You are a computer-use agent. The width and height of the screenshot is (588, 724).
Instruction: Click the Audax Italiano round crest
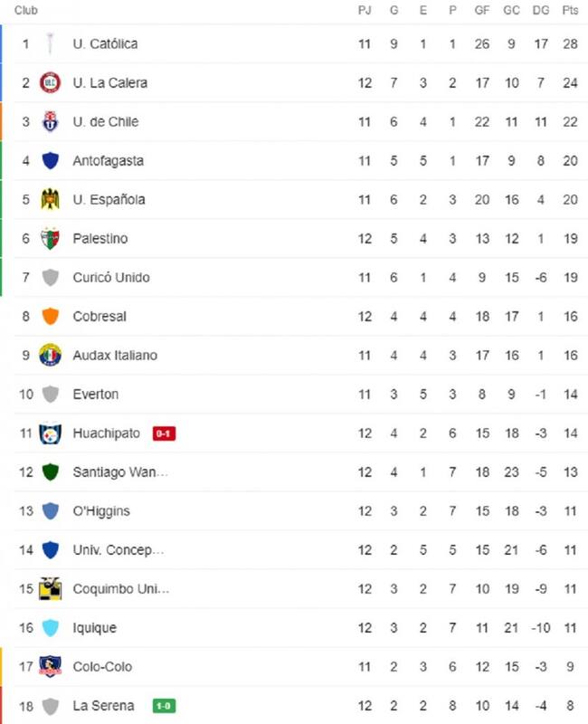pos(50,355)
